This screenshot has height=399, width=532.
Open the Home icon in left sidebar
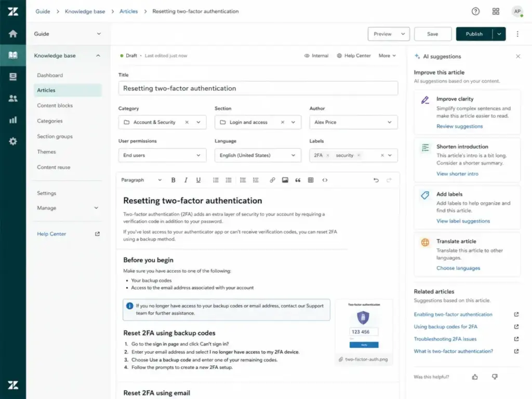tap(13, 34)
